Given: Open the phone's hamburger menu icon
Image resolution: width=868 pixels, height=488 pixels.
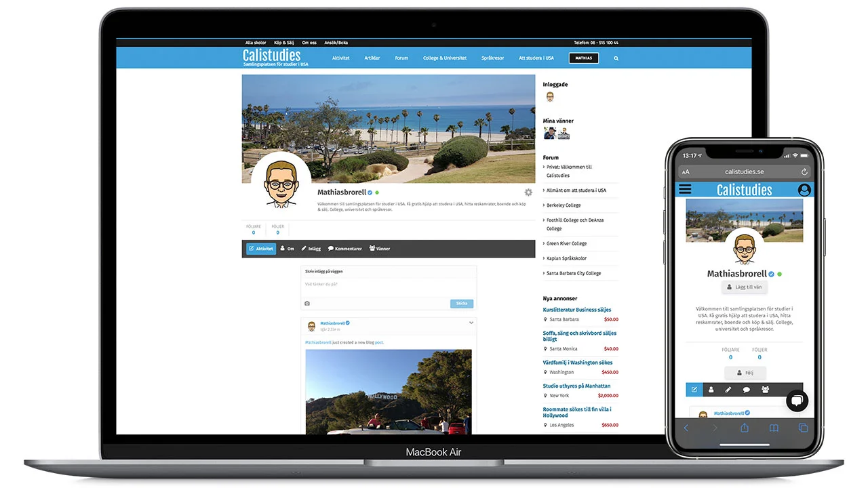Looking at the screenshot, I should pyautogui.click(x=685, y=190).
